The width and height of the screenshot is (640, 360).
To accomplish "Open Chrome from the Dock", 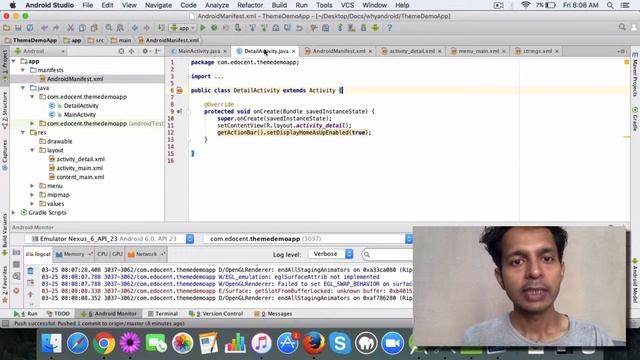I will coord(104,343).
